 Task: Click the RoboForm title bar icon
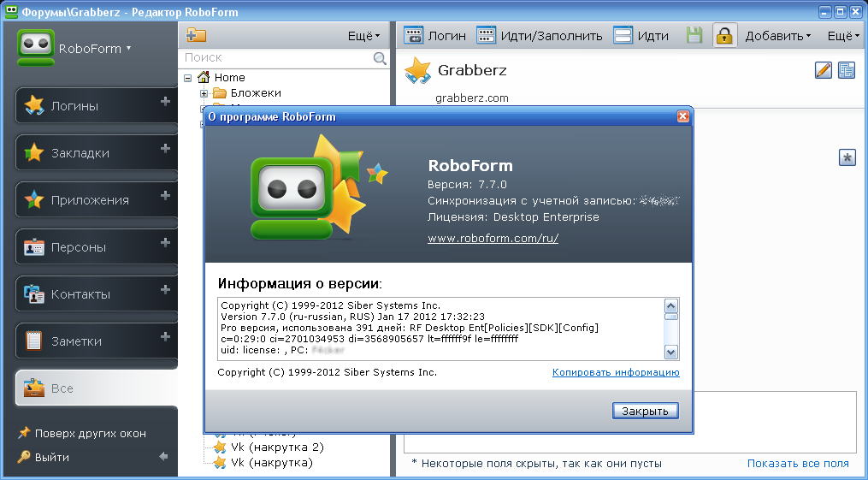(11, 12)
